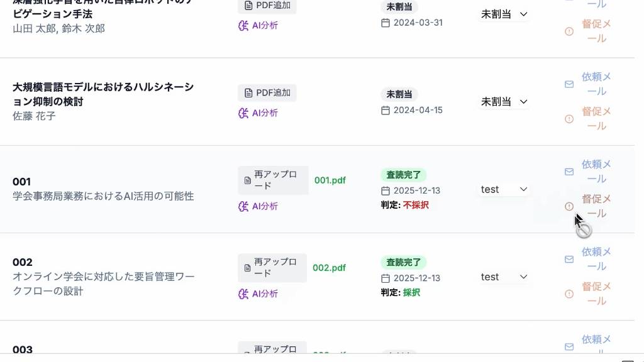Click the envelope icon in the 001 row
644x362 pixels.
569,172
